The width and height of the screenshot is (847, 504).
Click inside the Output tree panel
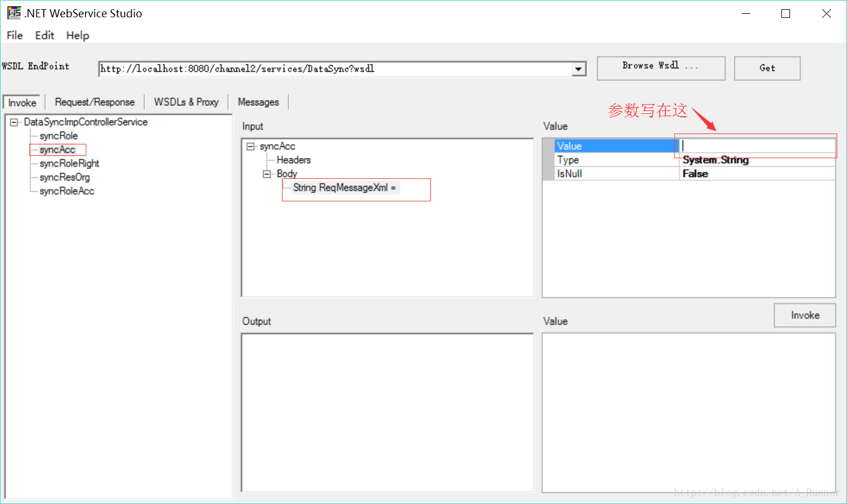(387, 413)
